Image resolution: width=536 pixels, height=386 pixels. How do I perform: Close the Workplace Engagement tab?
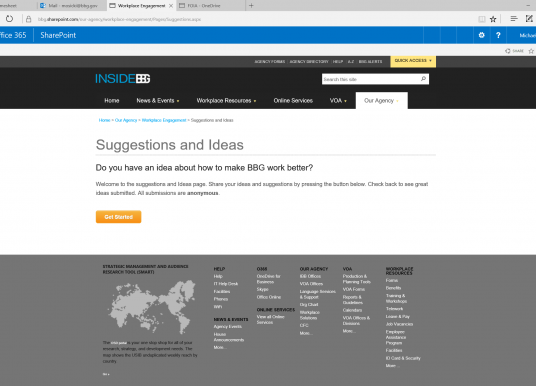(171, 6)
